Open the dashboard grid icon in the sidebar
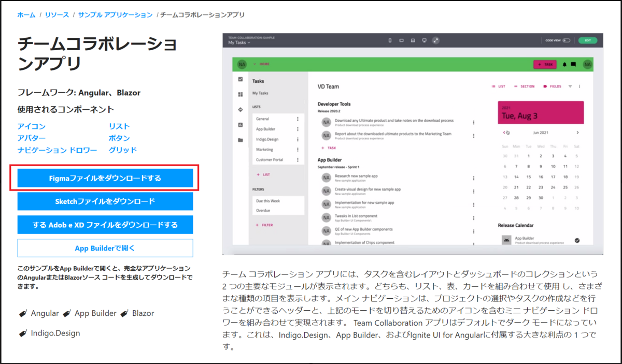This screenshot has height=364, width=622. [x=240, y=93]
